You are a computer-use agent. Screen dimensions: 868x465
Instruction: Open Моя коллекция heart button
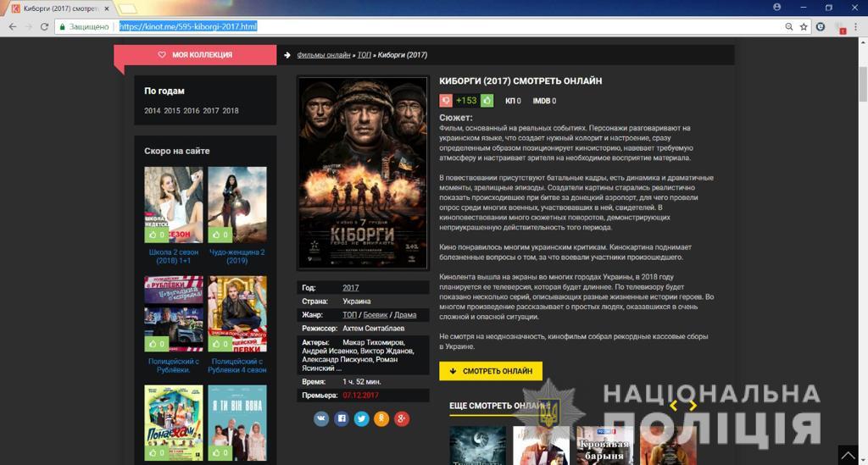pos(196,55)
